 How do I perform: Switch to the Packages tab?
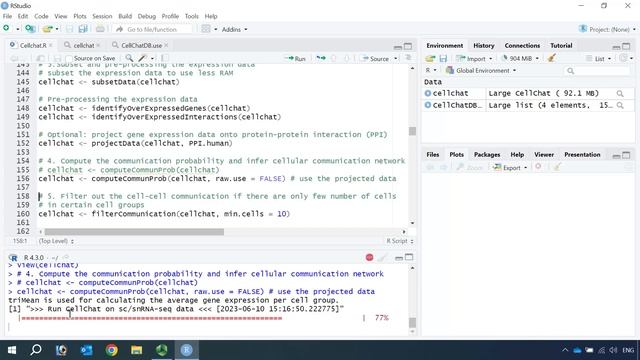tap(487, 155)
